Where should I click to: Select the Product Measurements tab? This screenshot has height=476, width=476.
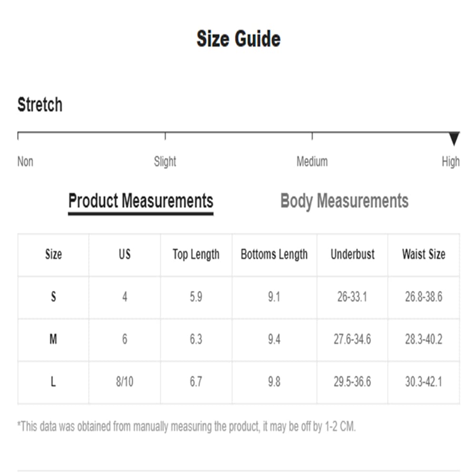click(x=141, y=201)
